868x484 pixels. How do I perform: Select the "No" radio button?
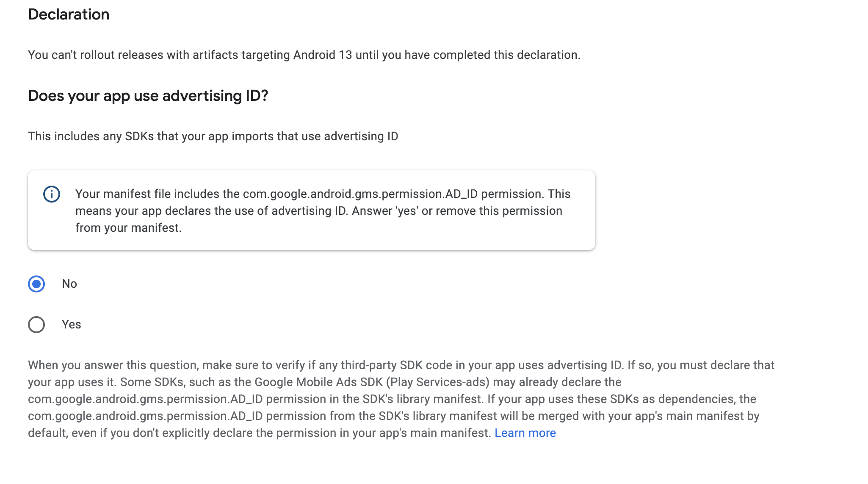[36, 284]
